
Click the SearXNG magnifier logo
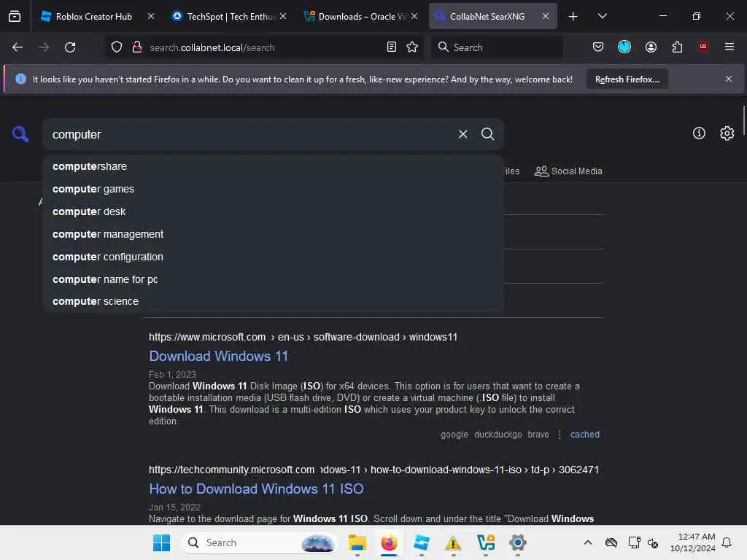click(20, 134)
